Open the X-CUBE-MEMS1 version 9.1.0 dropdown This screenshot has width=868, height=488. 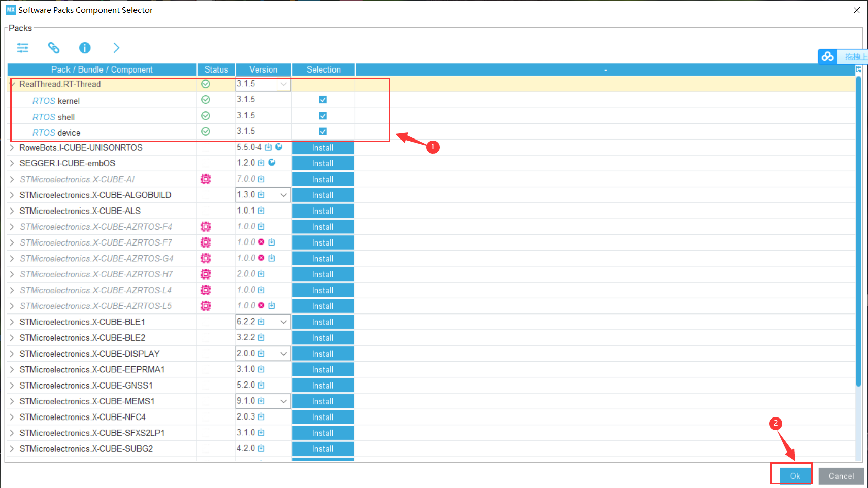284,401
